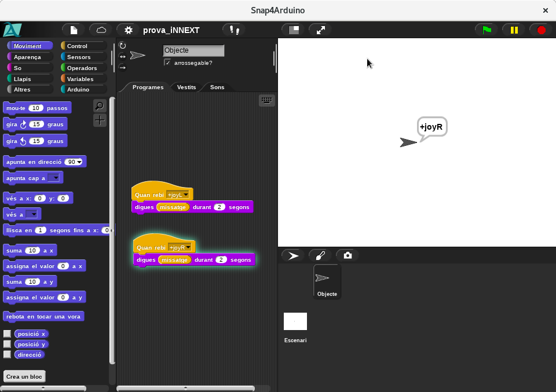Viewport: 556px width, 392px height.
Task: Click scripts area horizontal scrollbar
Action: pyautogui.click(x=186, y=388)
